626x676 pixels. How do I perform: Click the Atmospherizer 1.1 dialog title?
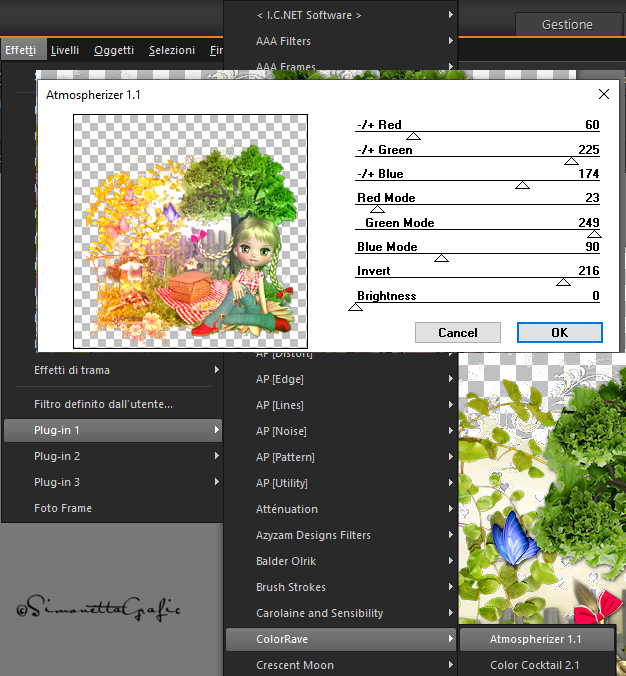[x=93, y=95]
